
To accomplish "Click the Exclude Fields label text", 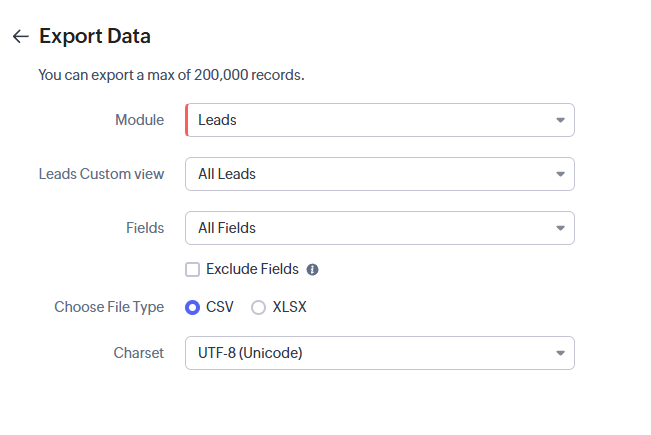I will 252,269.
